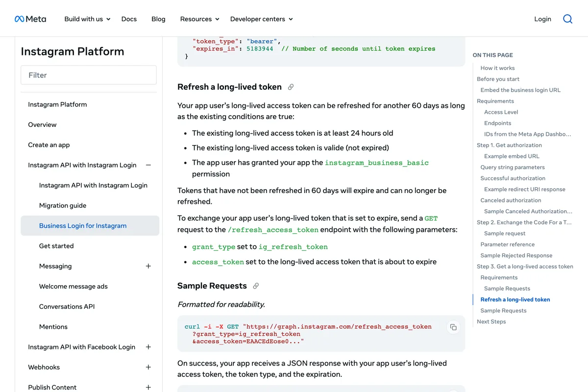Jump to Step 1. Get authorization
The width and height of the screenshot is (588, 392).
click(509, 145)
